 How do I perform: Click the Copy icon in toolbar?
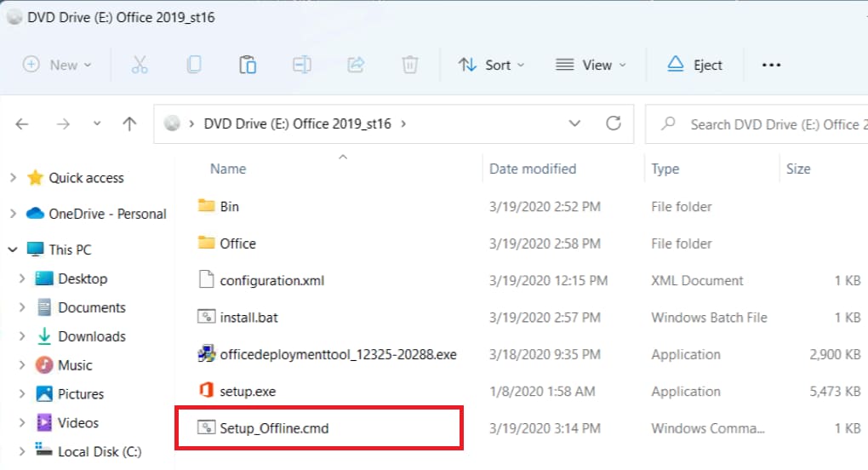pyautogui.click(x=194, y=65)
